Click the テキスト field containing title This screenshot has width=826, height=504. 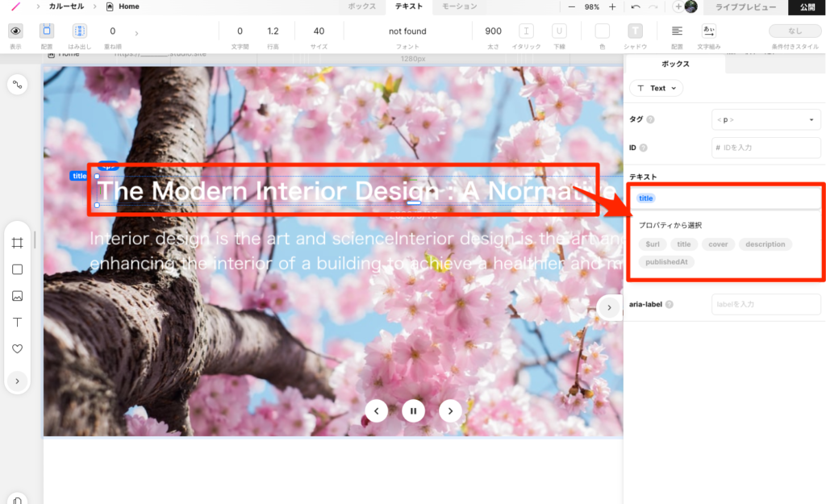coord(725,198)
